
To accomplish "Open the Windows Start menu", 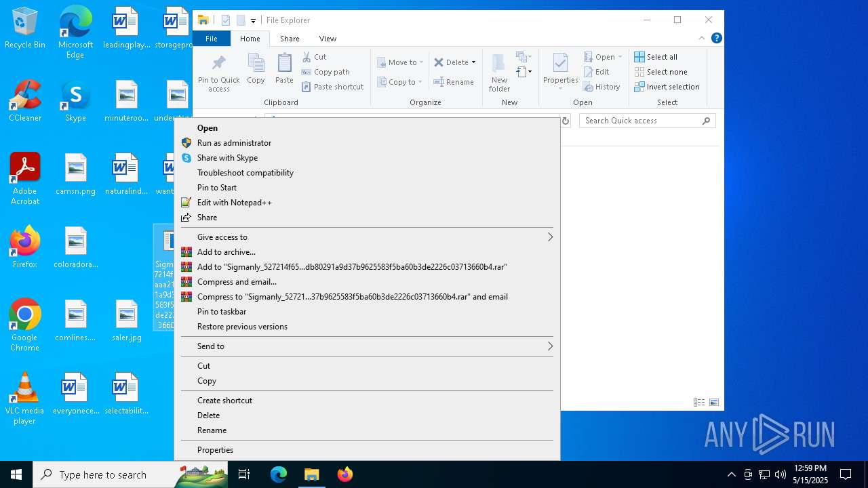I will pos(16,474).
